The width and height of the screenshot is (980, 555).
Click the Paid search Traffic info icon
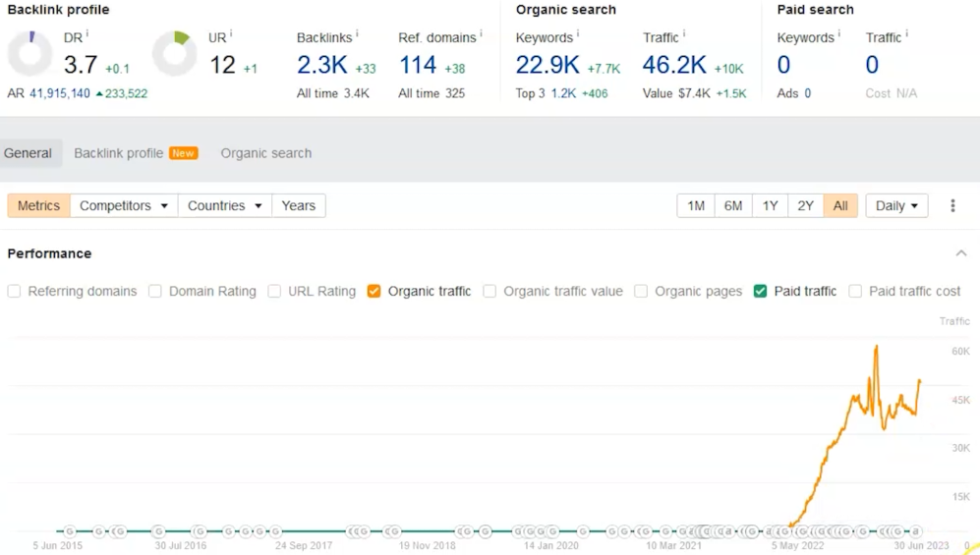pos(906,34)
